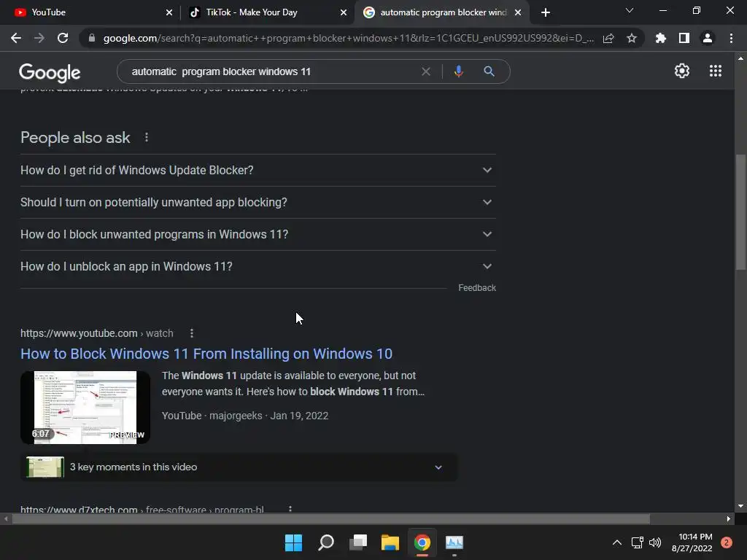Click the vertical scrollbar thumb
The image size is (747, 560).
click(x=740, y=212)
